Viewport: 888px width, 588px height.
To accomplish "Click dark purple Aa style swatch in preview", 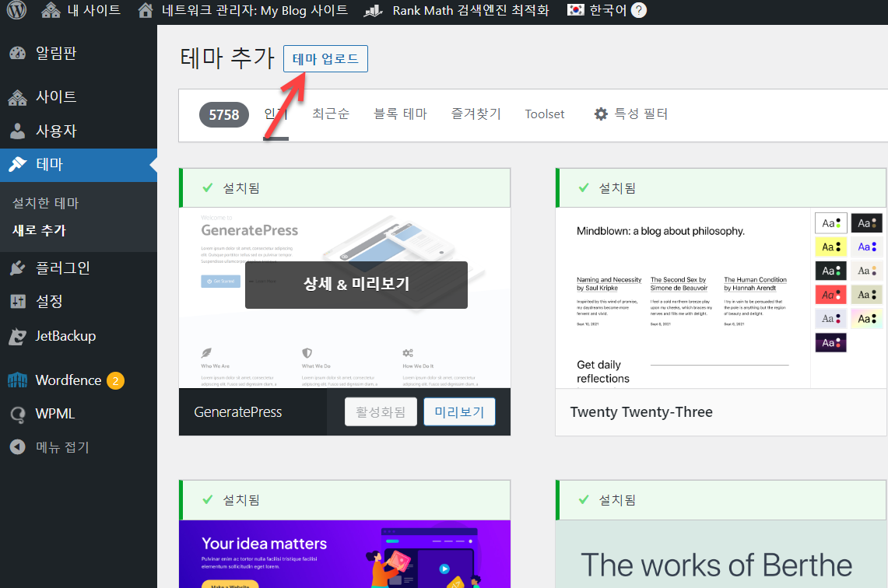I will (x=831, y=342).
